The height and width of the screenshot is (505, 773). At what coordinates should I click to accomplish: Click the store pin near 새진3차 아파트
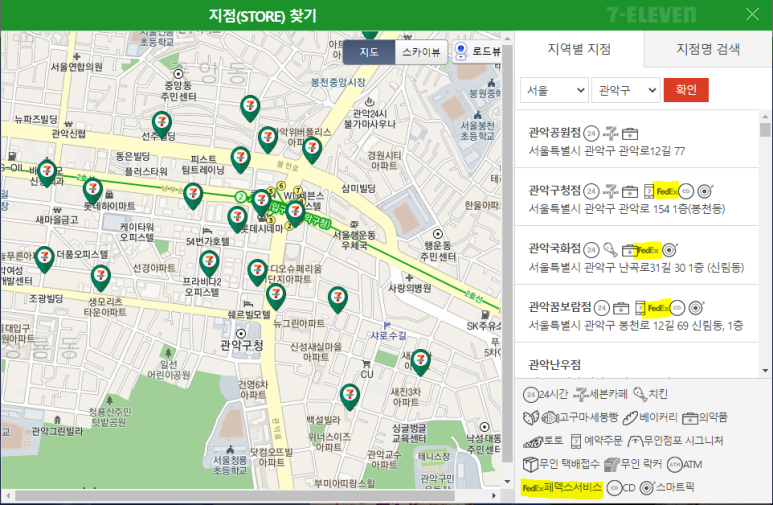tap(421, 361)
